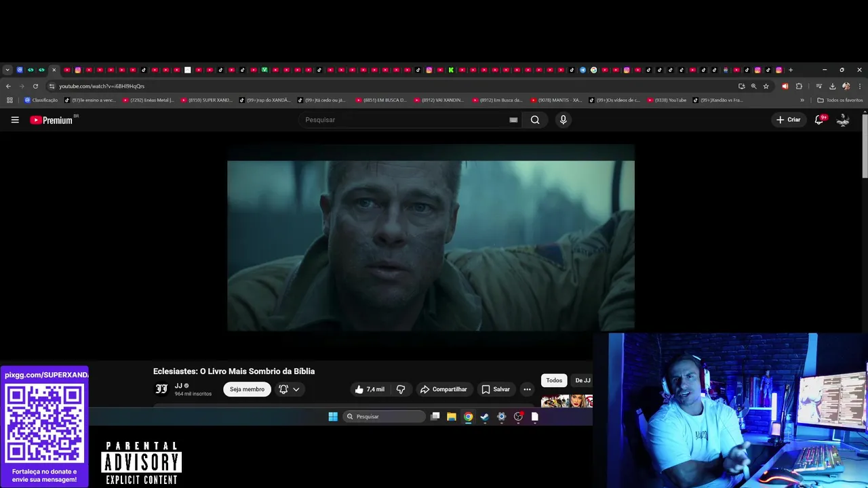Select the De JJ filter chip
868x488 pixels.
click(x=583, y=380)
